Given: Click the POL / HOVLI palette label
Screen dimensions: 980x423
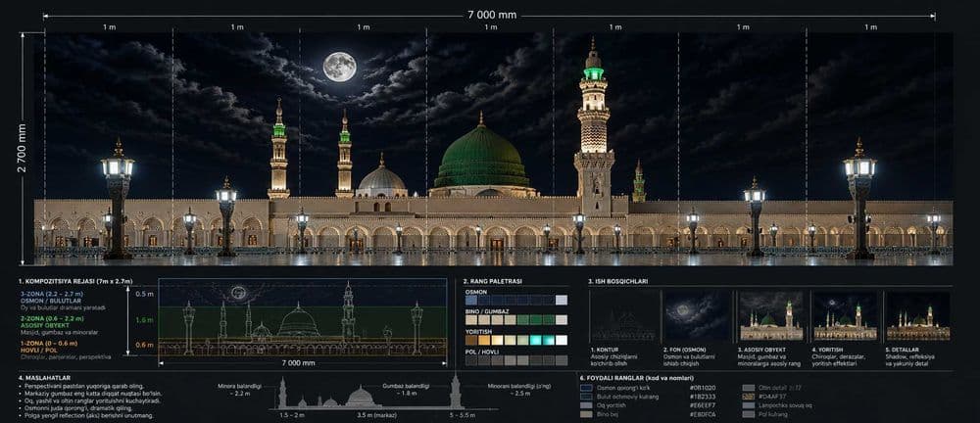Looking at the screenshot, I should 484,352.
